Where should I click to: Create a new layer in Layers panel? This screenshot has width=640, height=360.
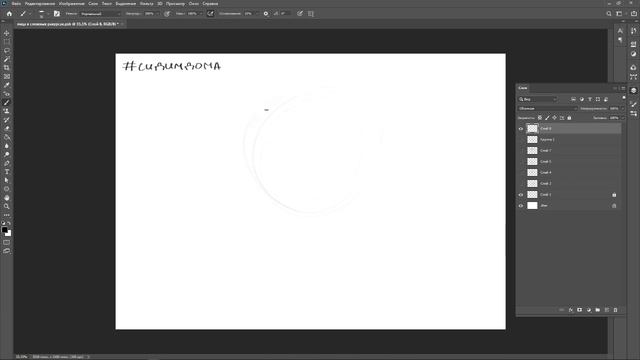(x=607, y=310)
